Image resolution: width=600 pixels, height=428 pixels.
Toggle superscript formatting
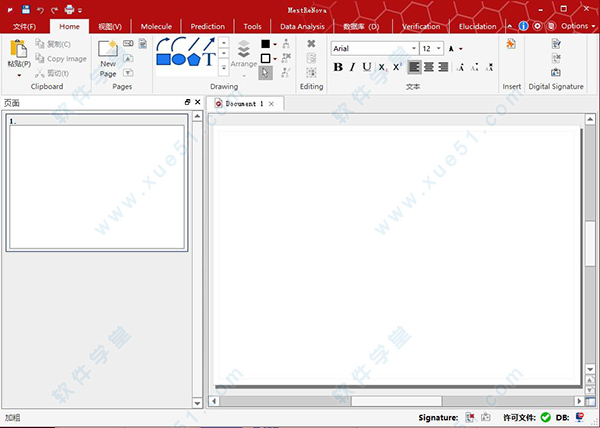pyautogui.click(x=397, y=67)
